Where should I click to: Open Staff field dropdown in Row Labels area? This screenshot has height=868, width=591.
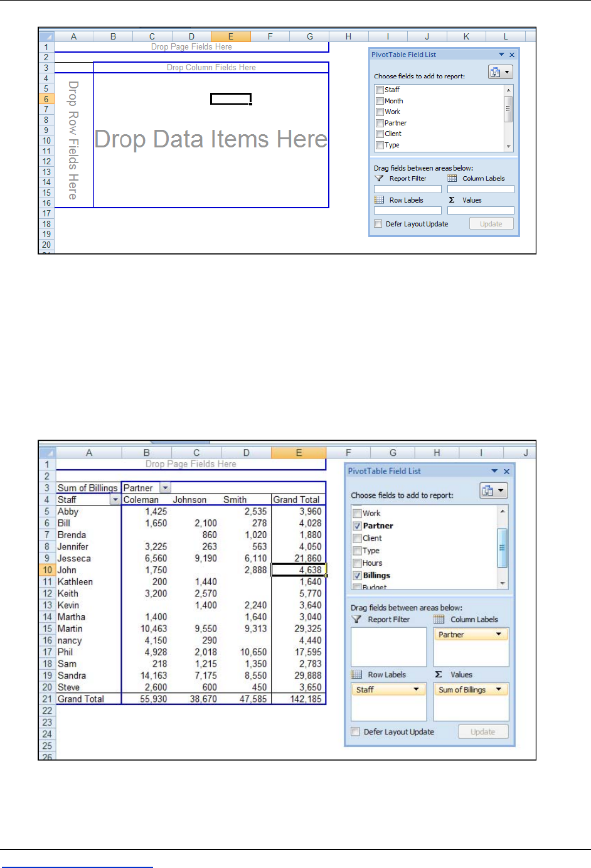click(x=417, y=689)
